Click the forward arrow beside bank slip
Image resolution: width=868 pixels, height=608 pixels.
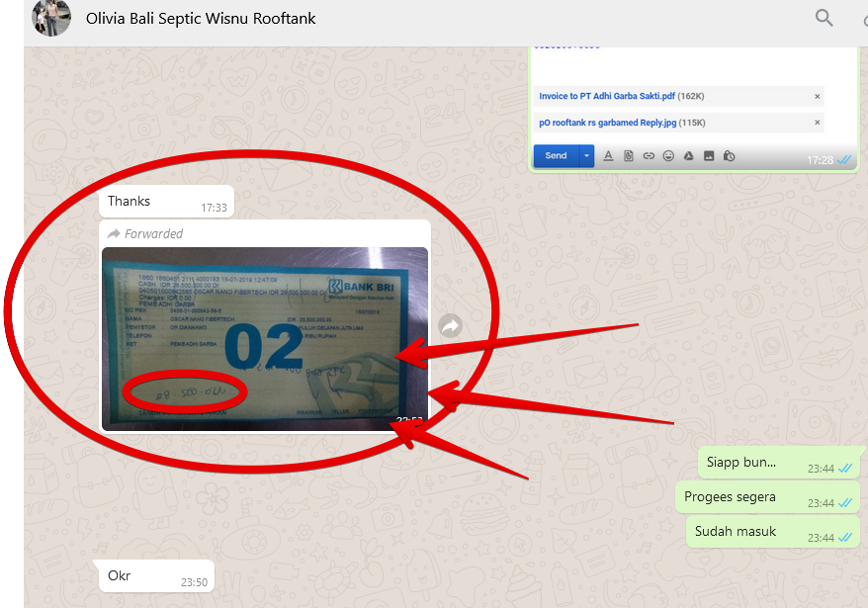click(450, 325)
